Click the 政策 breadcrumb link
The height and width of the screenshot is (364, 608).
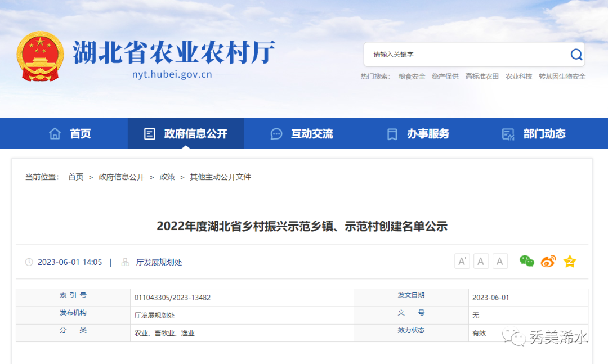click(x=167, y=177)
